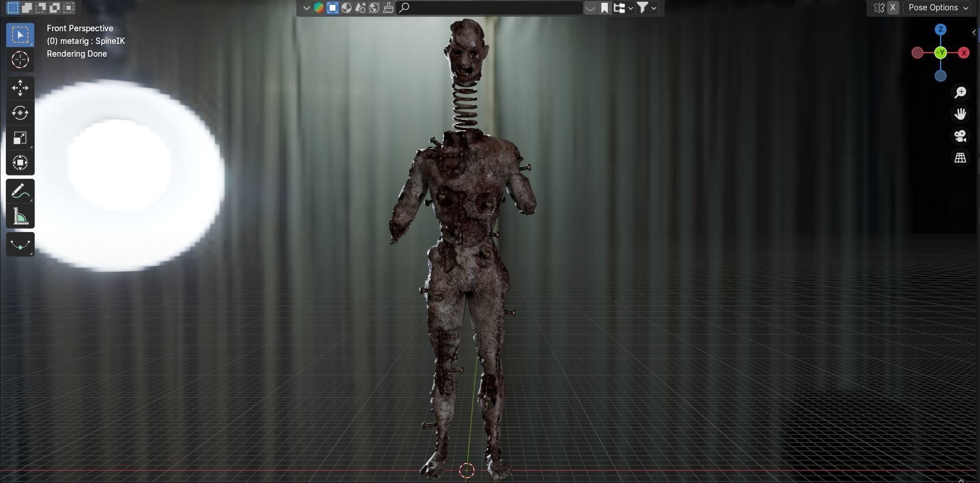Click the zoom magnifier viewport button
The image size is (980, 483).
960,92
